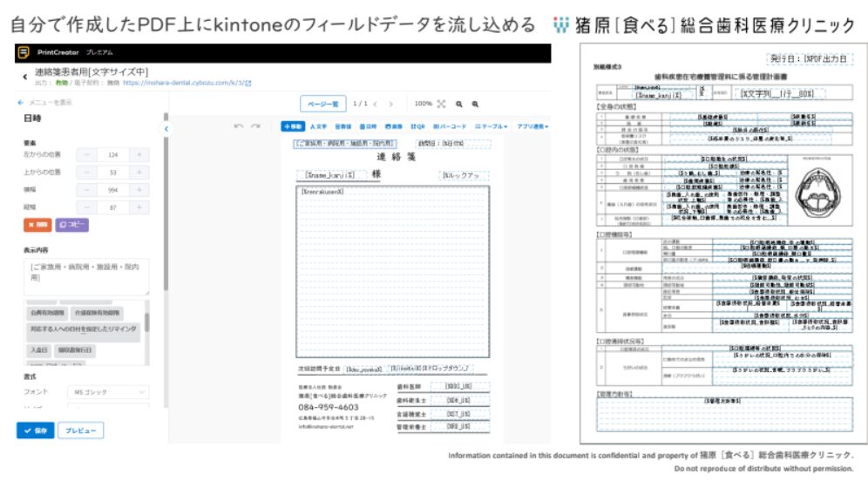Go back using the arrow beside 連絡箋患者用
Screen dimensions: 868x488
[x=25, y=77]
